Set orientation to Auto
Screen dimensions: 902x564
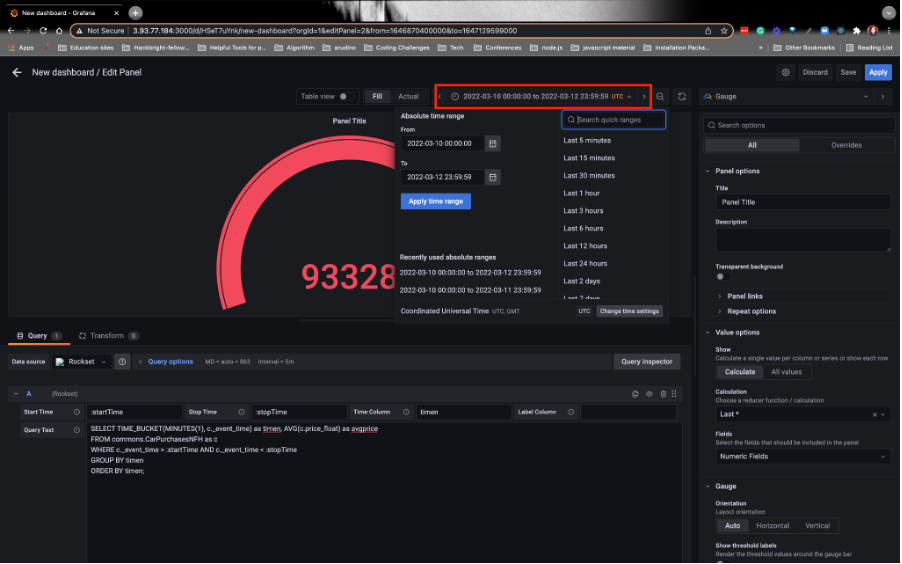coord(732,526)
